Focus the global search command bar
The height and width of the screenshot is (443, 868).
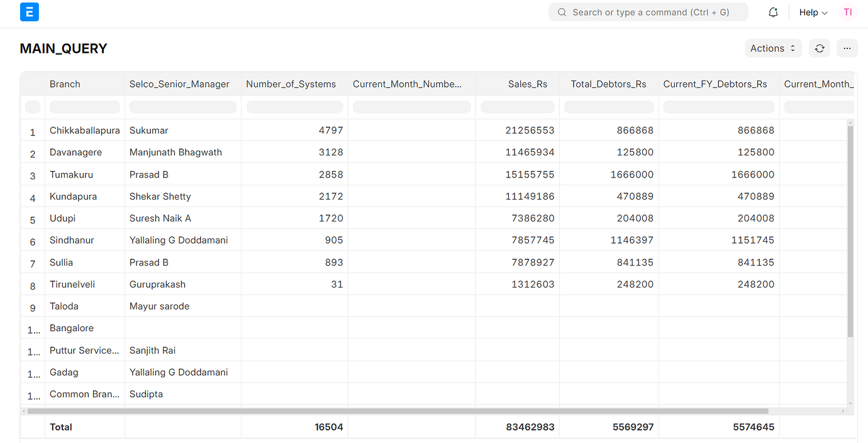[648, 12]
